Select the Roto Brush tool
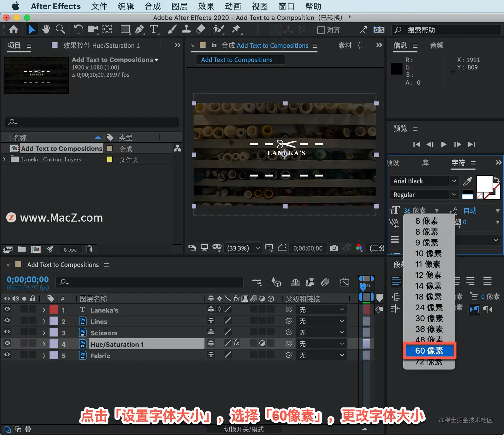 click(219, 30)
